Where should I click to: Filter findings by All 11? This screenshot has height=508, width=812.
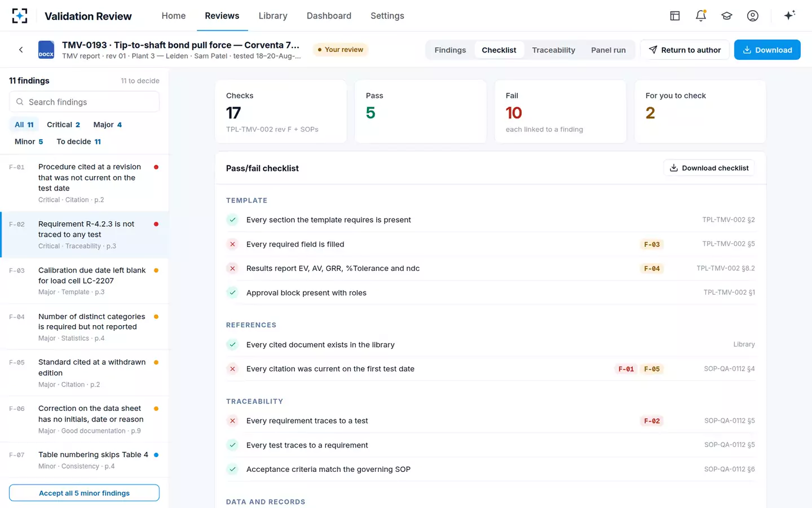point(24,125)
